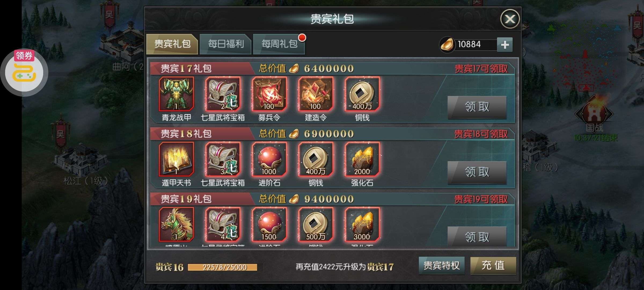Claim the 贵宾18礼包 with 领取
This screenshot has width=644, height=290.
(477, 172)
